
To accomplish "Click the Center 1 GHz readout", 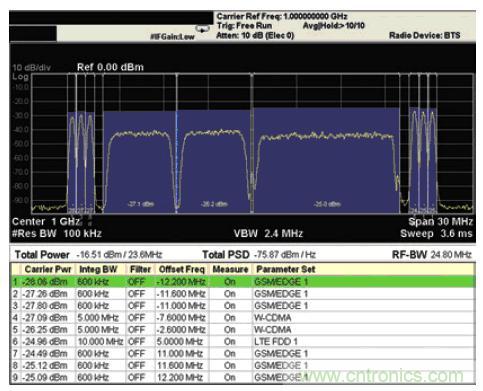I will coord(46,222).
